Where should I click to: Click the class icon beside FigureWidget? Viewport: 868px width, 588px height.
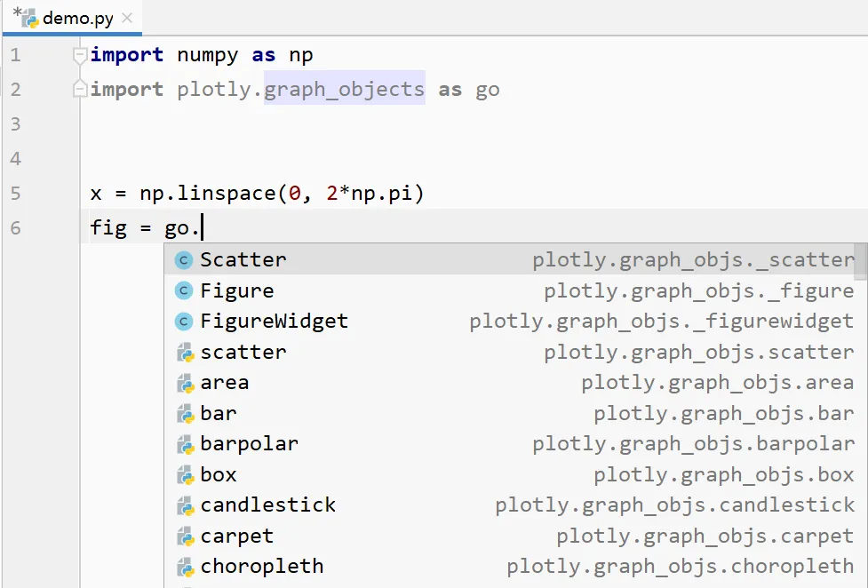point(184,322)
